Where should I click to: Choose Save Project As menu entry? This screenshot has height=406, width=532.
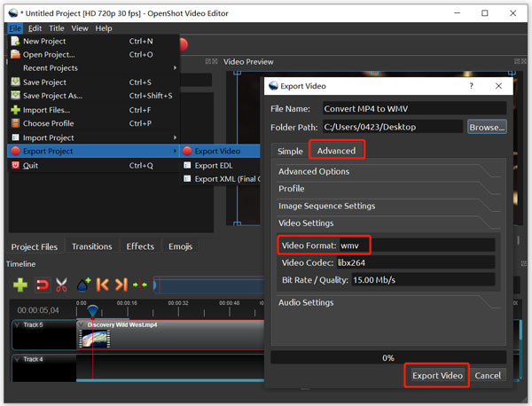[x=94, y=96]
